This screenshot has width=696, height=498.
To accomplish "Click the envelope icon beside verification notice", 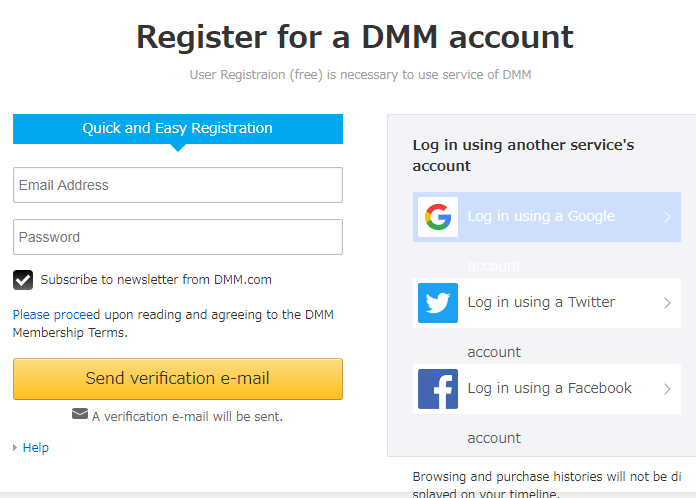I will coord(80,414).
